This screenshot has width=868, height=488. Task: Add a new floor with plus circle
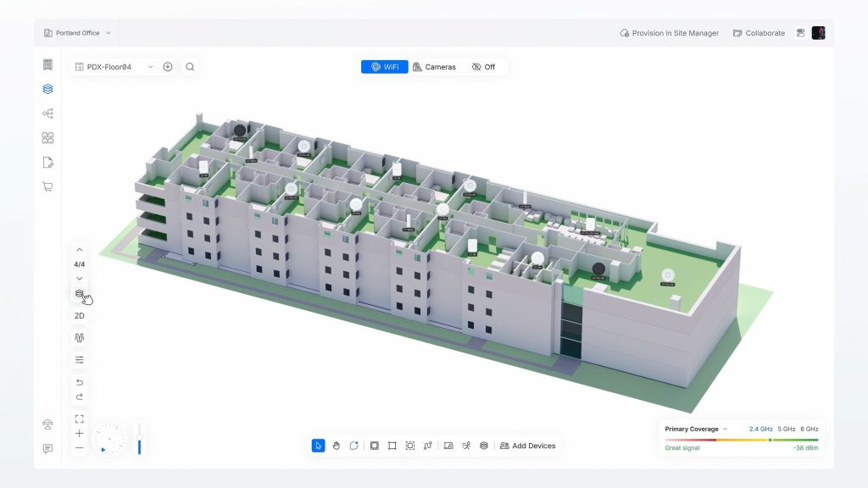click(x=168, y=67)
